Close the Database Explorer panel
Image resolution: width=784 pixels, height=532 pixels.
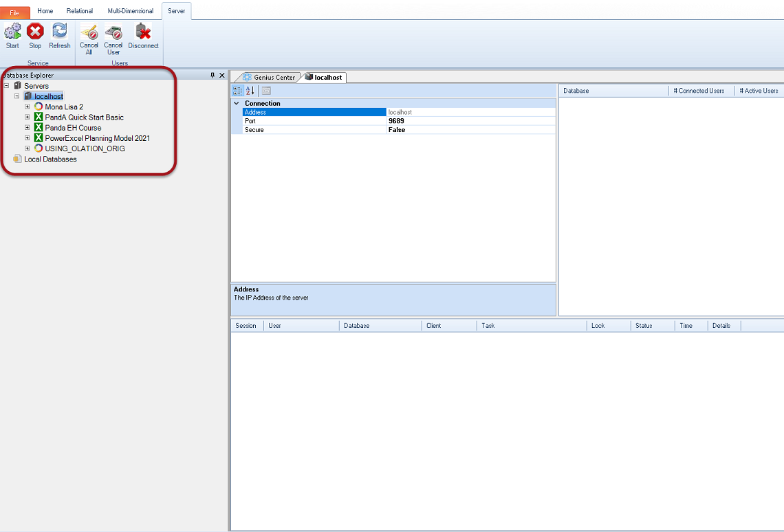[x=222, y=76]
